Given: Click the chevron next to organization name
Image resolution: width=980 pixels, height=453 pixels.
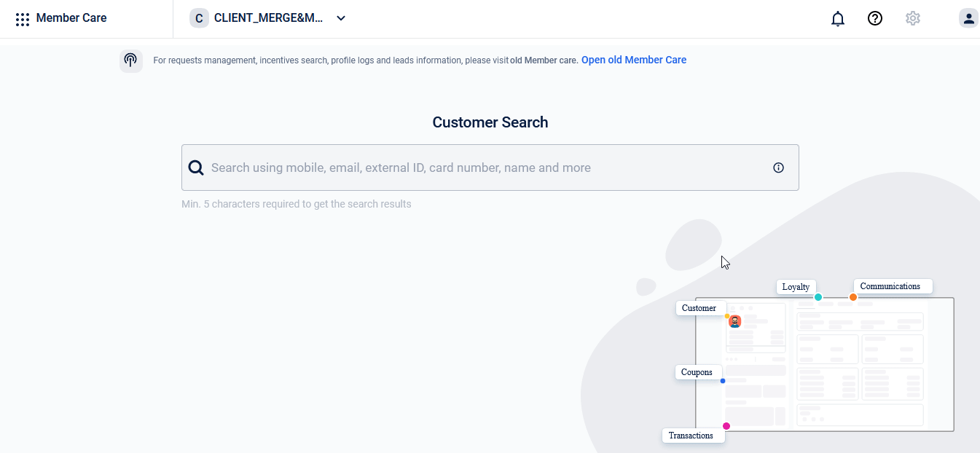Looking at the screenshot, I should tap(341, 18).
